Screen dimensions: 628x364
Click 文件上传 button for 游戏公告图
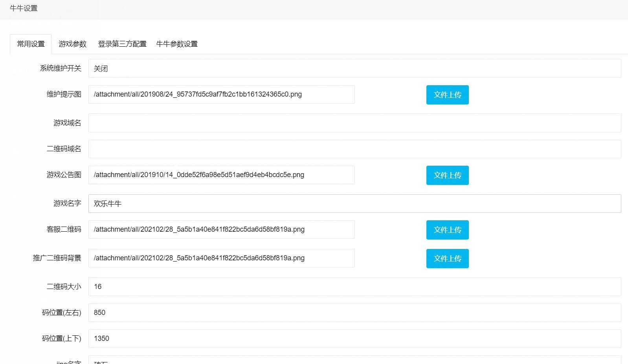447,175
